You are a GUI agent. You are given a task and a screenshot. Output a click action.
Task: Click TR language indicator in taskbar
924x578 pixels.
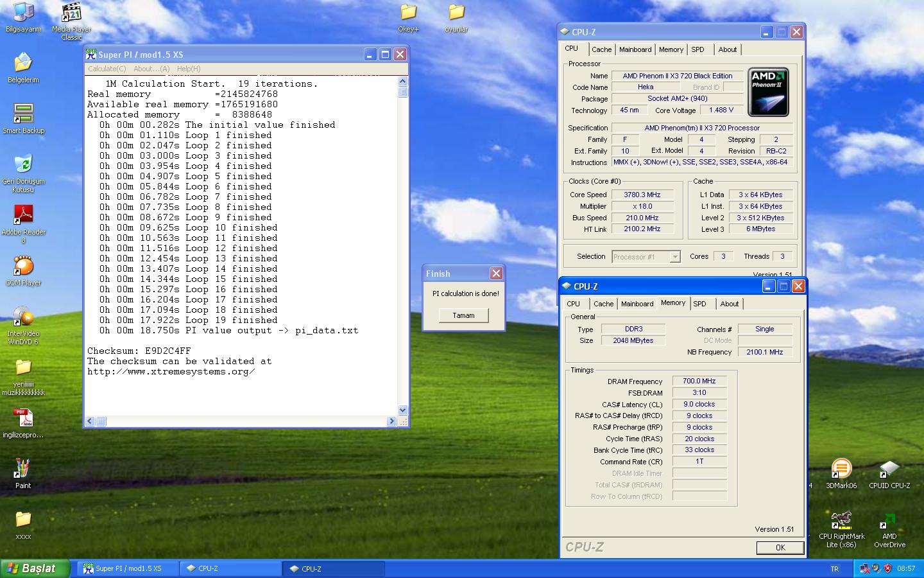click(834, 569)
